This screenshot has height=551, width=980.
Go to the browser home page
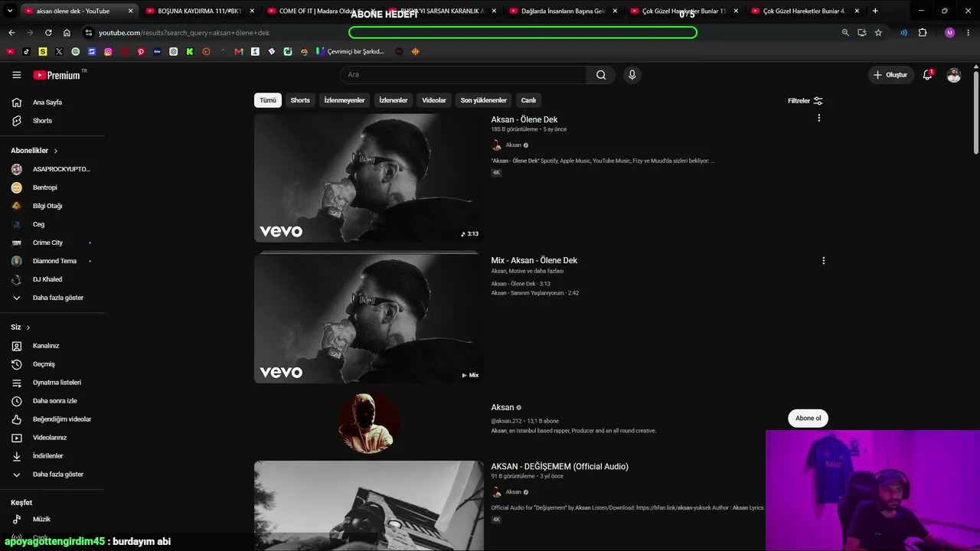pos(67,33)
